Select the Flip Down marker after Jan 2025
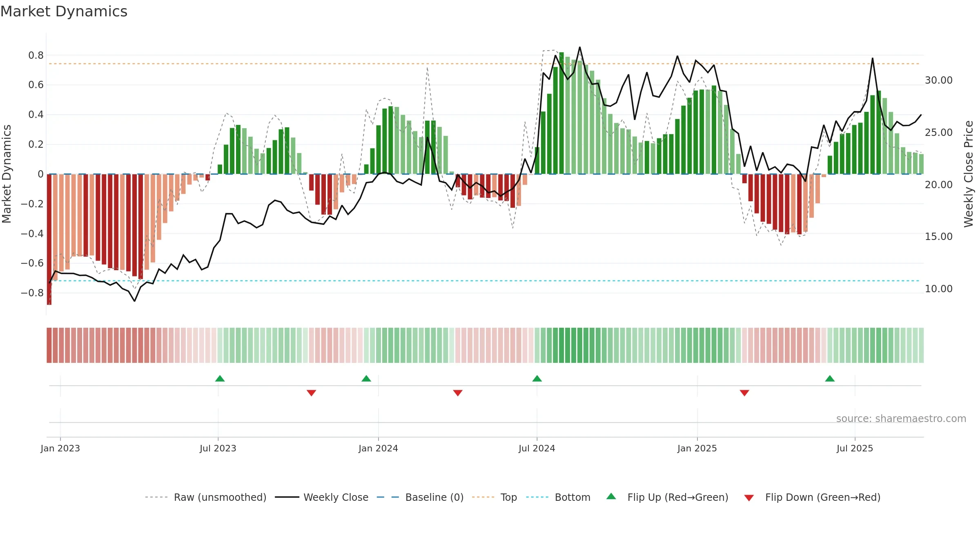Viewport: 980px width, 551px height. pos(744,393)
